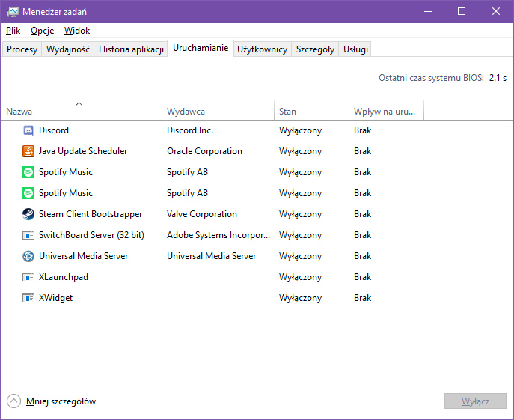514x420 pixels.
Task: Click the Mniej szczegółów link
Action: click(61, 401)
